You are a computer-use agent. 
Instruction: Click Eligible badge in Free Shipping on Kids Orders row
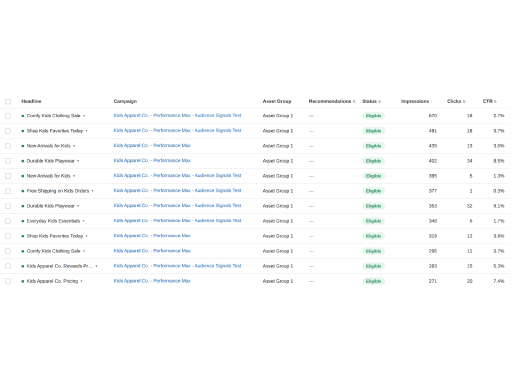coord(373,191)
